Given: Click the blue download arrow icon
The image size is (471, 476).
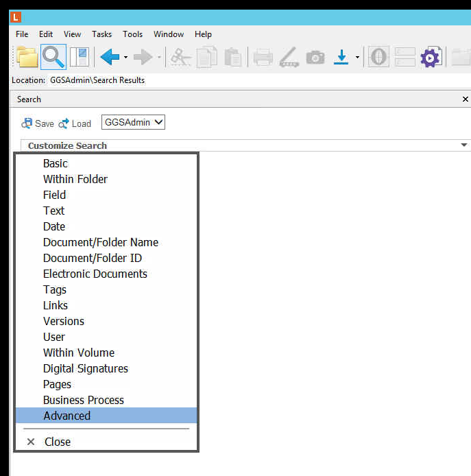Looking at the screenshot, I should pyautogui.click(x=341, y=57).
